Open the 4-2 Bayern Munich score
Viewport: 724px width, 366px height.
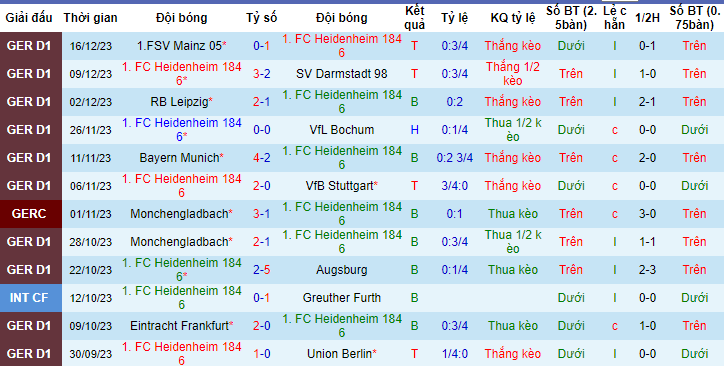[262, 158]
